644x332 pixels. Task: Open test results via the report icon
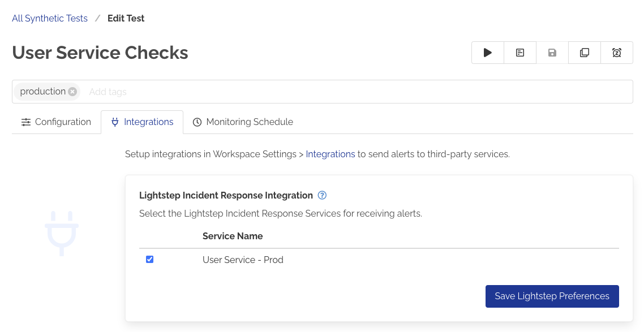click(x=520, y=52)
